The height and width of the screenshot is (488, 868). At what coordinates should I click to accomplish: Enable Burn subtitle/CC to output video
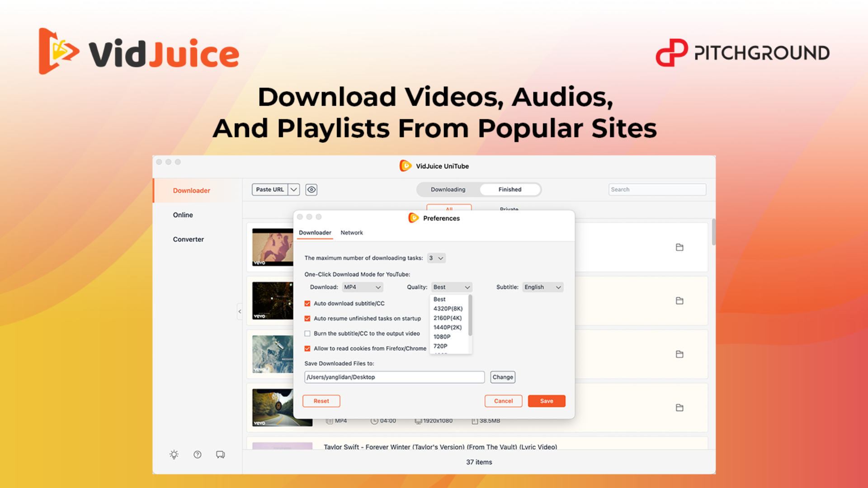point(307,333)
